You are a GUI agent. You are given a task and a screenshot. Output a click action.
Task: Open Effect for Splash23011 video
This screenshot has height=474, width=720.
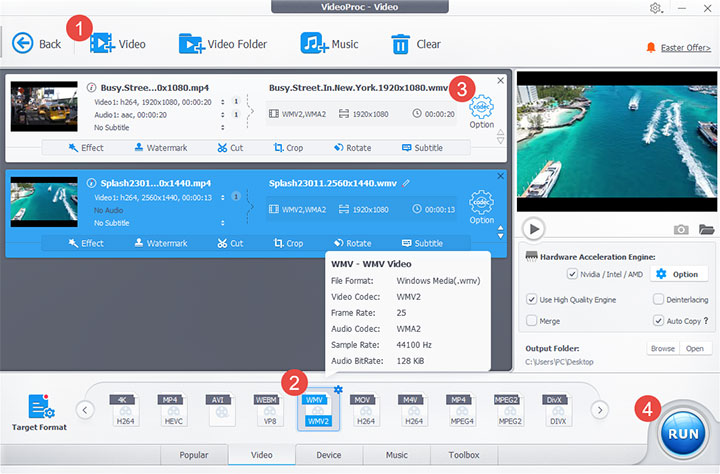pos(86,243)
